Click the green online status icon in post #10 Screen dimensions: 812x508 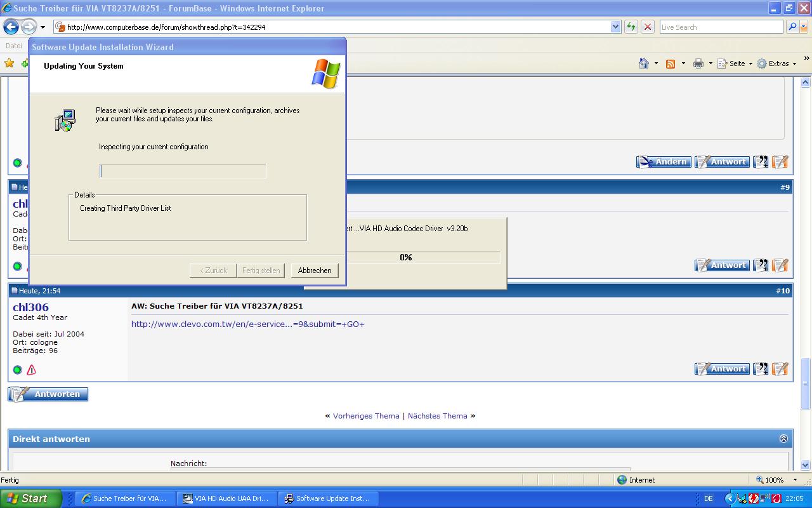coord(17,370)
